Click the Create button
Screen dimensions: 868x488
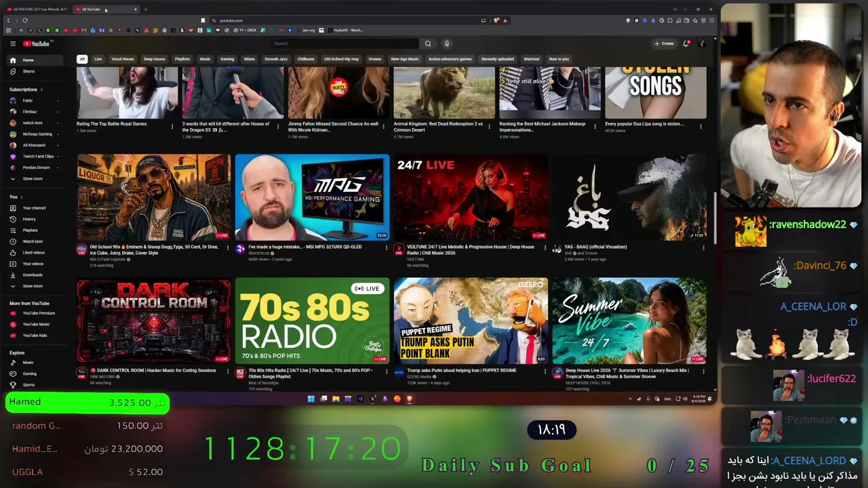click(x=664, y=43)
